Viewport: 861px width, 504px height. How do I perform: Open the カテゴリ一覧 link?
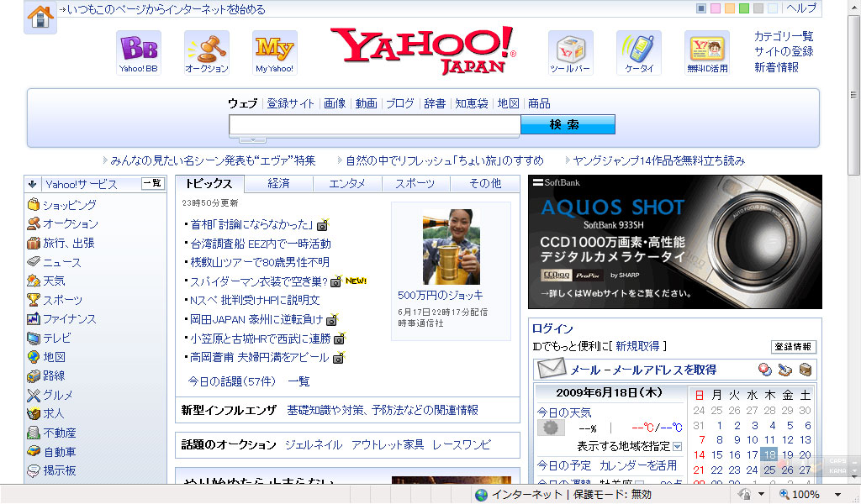pyautogui.click(x=784, y=36)
